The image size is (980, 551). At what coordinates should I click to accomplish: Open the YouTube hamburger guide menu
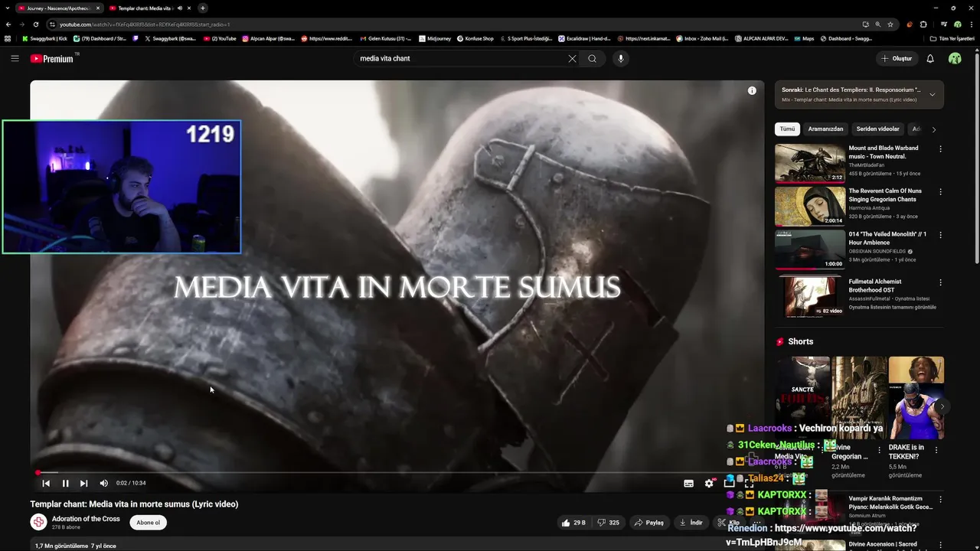pos(15,58)
